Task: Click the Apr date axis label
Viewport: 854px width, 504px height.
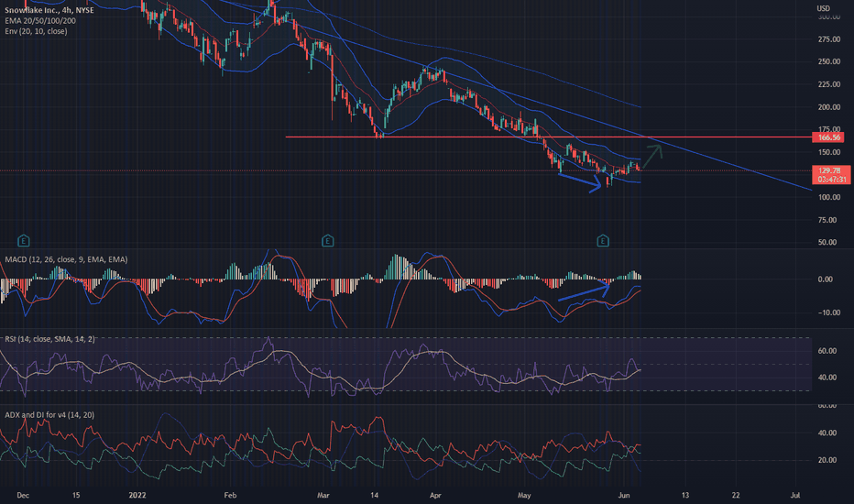Action: [435, 495]
